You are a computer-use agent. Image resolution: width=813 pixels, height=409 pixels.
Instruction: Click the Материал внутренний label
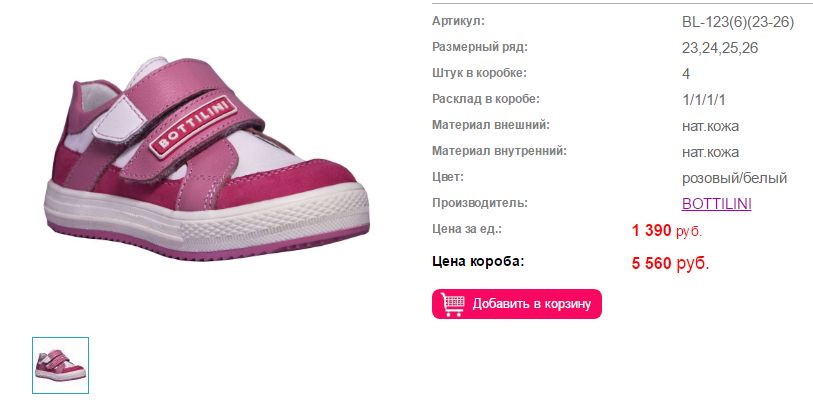499,151
